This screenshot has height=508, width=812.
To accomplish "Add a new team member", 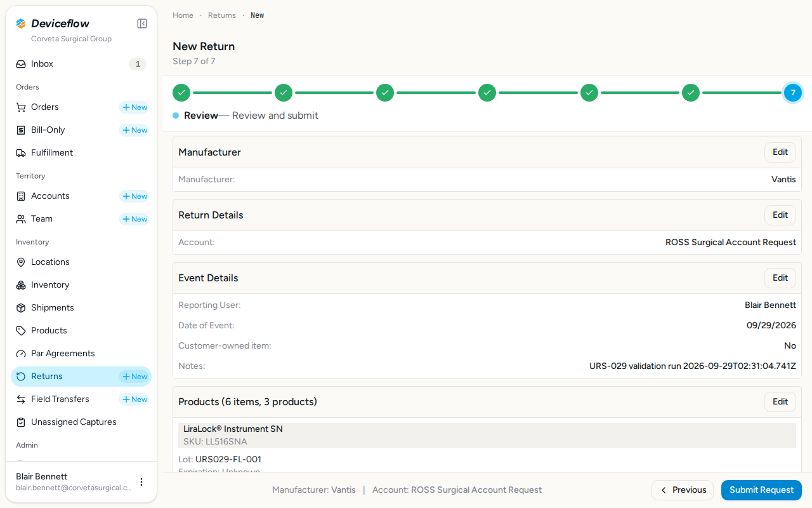I will pyautogui.click(x=134, y=219).
